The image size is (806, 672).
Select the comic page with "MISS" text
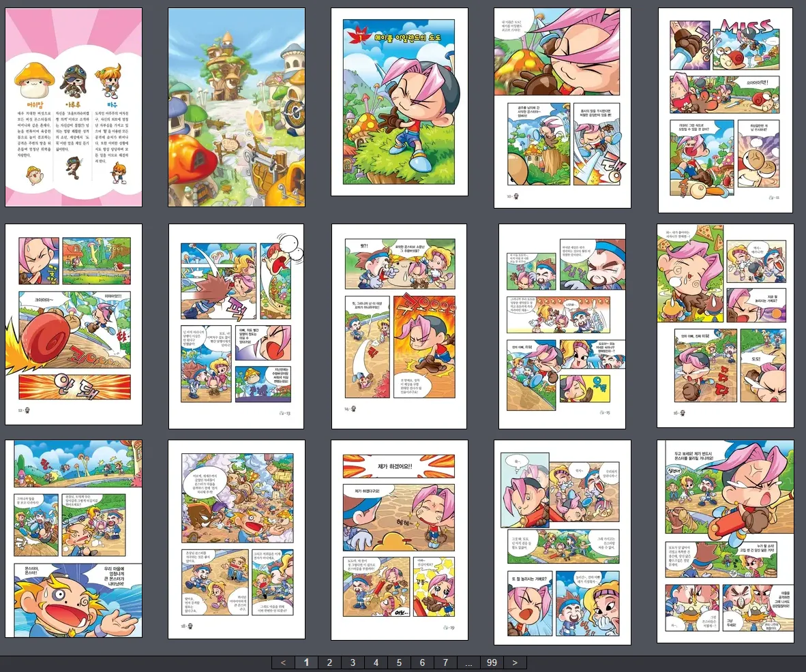726,110
